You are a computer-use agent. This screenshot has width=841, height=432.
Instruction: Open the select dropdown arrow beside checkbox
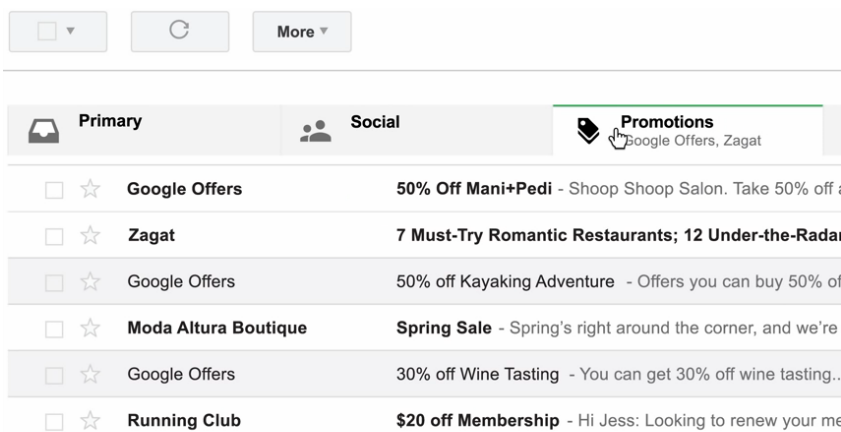coord(70,31)
